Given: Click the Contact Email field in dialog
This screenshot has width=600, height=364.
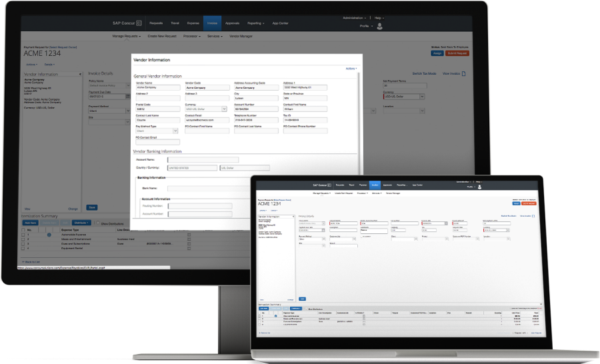Looking at the screenshot, I should click(x=207, y=120).
